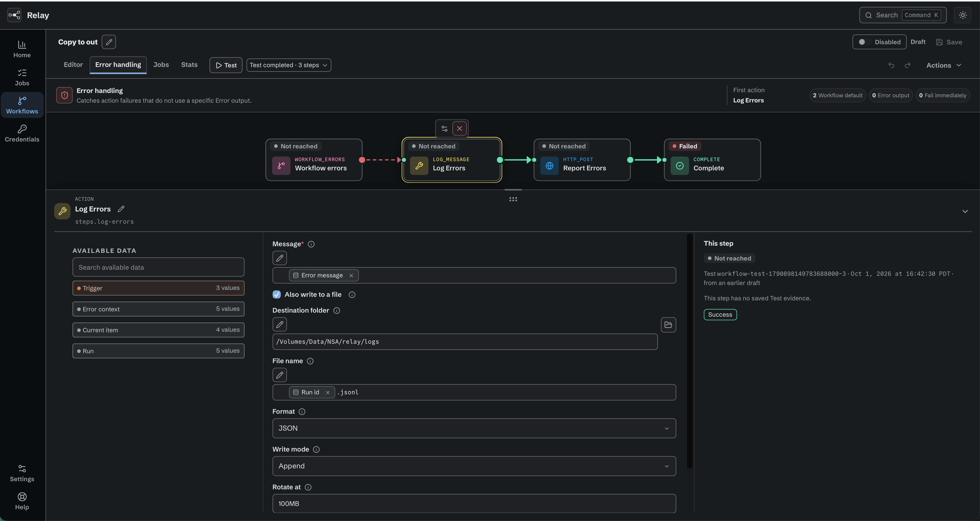
Task: Click the Rotate at 100MB field
Action: pyautogui.click(x=474, y=503)
